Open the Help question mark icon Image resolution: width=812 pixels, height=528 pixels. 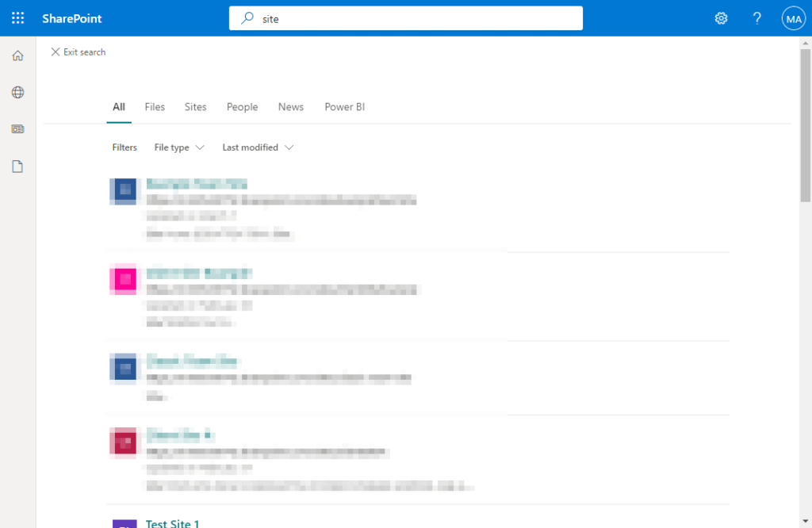[756, 19]
